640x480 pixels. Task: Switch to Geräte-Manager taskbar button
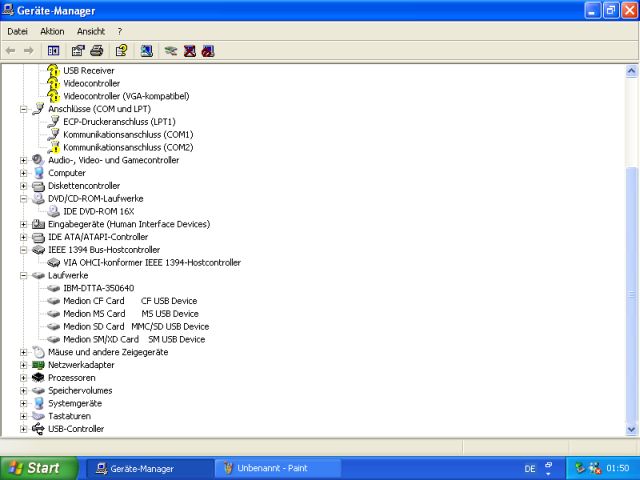click(149, 469)
